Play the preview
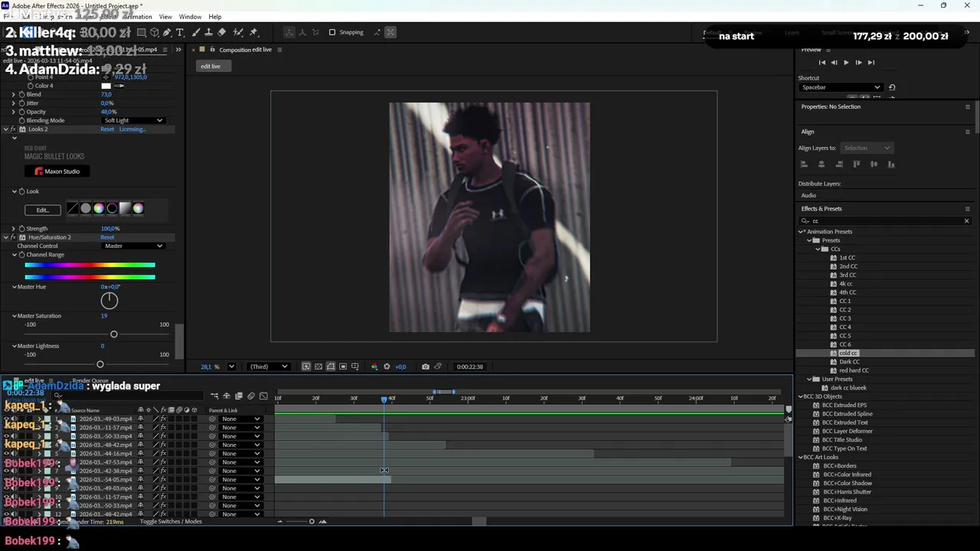Image resolution: width=980 pixels, height=551 pixels. click(846, 63)
